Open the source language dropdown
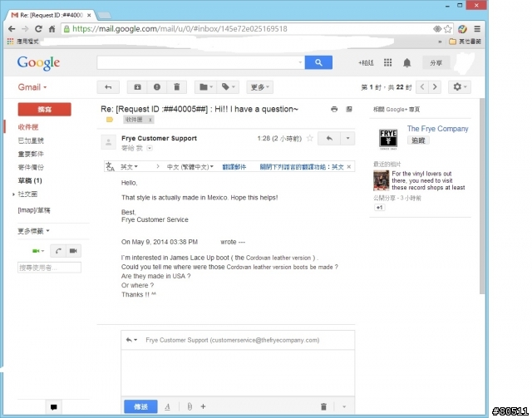The width and height of the screenshot is (532, 418). coord(130,166)
